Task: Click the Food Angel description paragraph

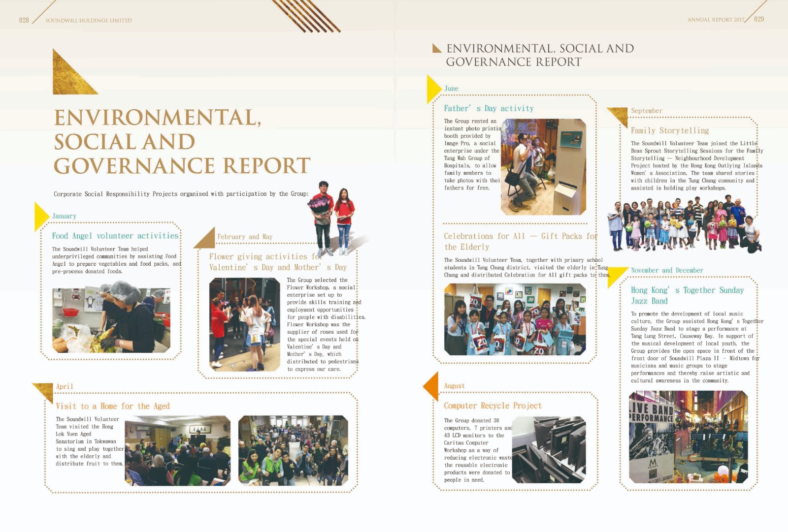Action: 117,260
